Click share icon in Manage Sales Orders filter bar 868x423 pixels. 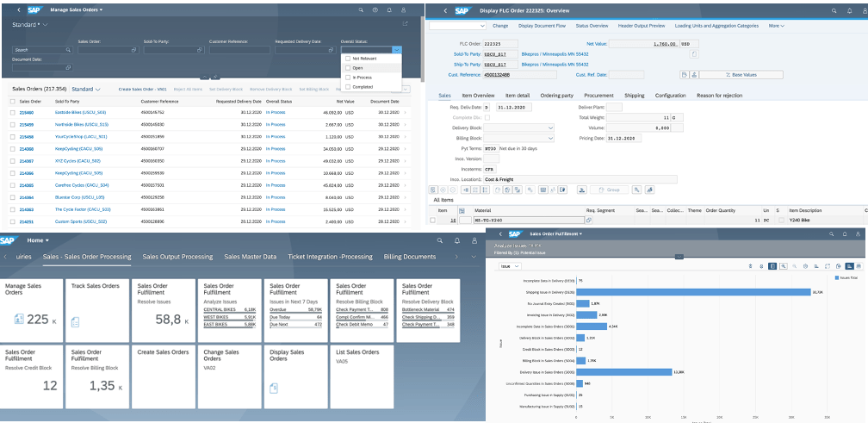click(x=405, y=24)
